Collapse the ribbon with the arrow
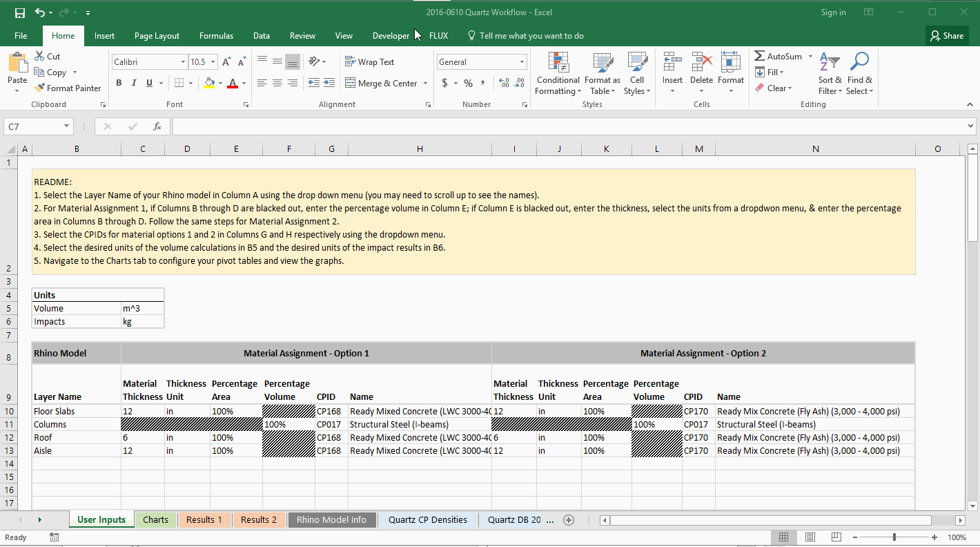 coord(970,105)
